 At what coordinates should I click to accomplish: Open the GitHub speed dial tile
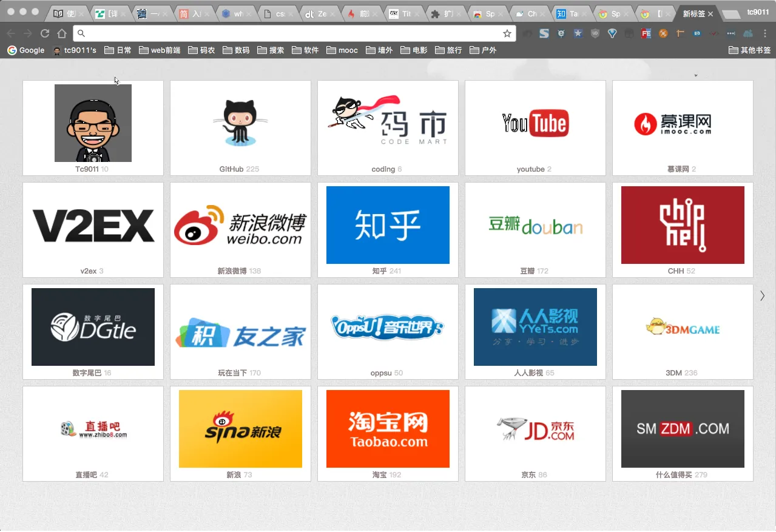(x=240, y=128)
